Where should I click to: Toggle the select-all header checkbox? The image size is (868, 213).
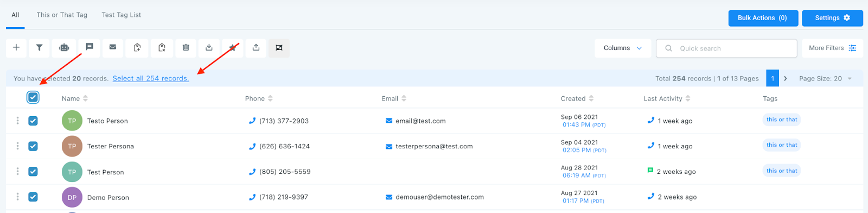(x=33, y=97)
